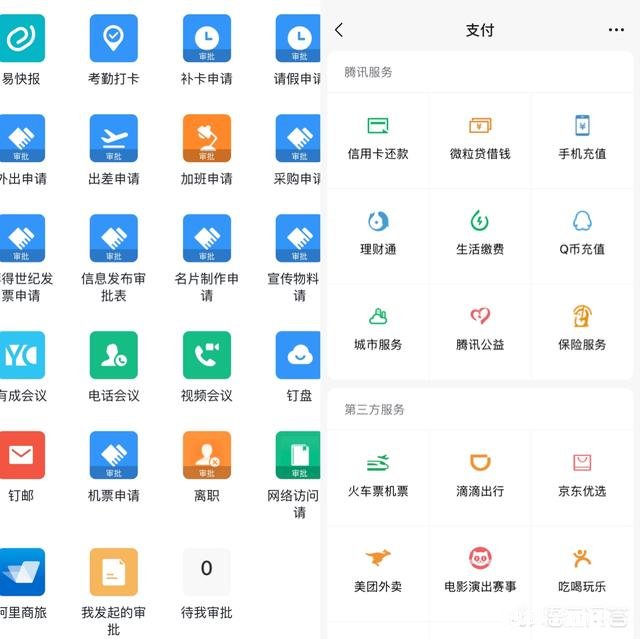
Task: Open 机票申请 approval icon
Action: point(113,455)
